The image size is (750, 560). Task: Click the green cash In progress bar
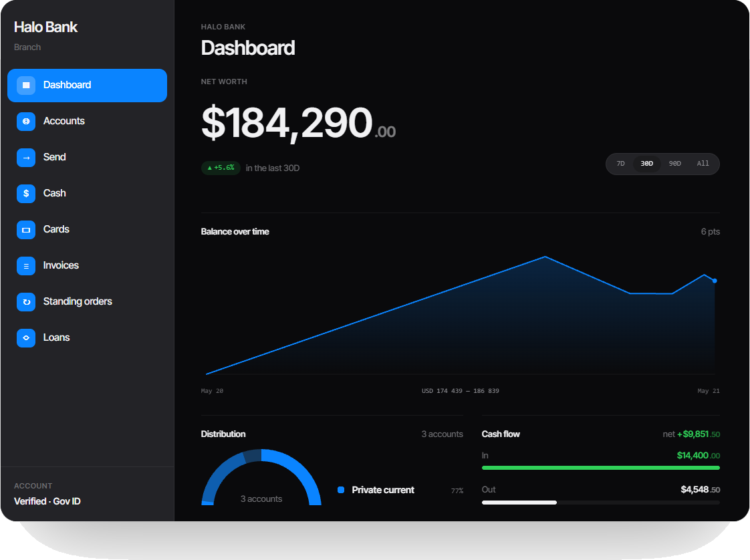click(601, 468)
